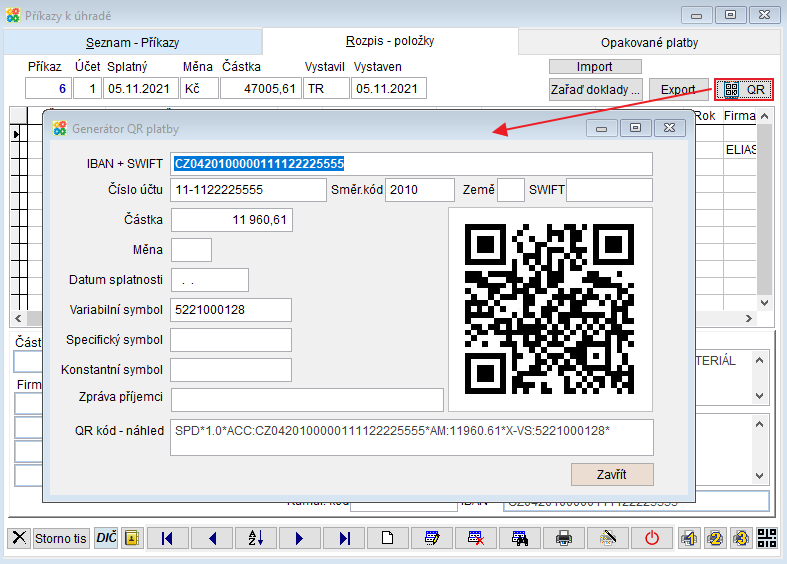787x564 pixels.
Task: Click the Směr.kód field
Action: (420, 190)
